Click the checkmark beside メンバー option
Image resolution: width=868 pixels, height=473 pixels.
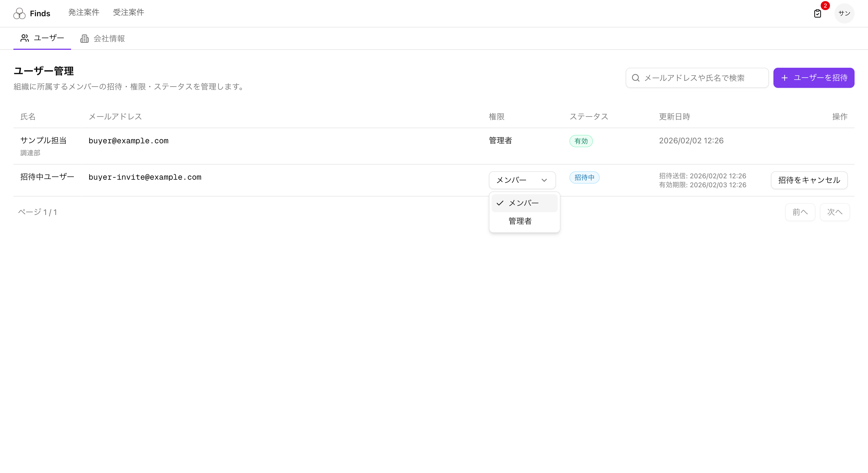[x=500, y=203]
